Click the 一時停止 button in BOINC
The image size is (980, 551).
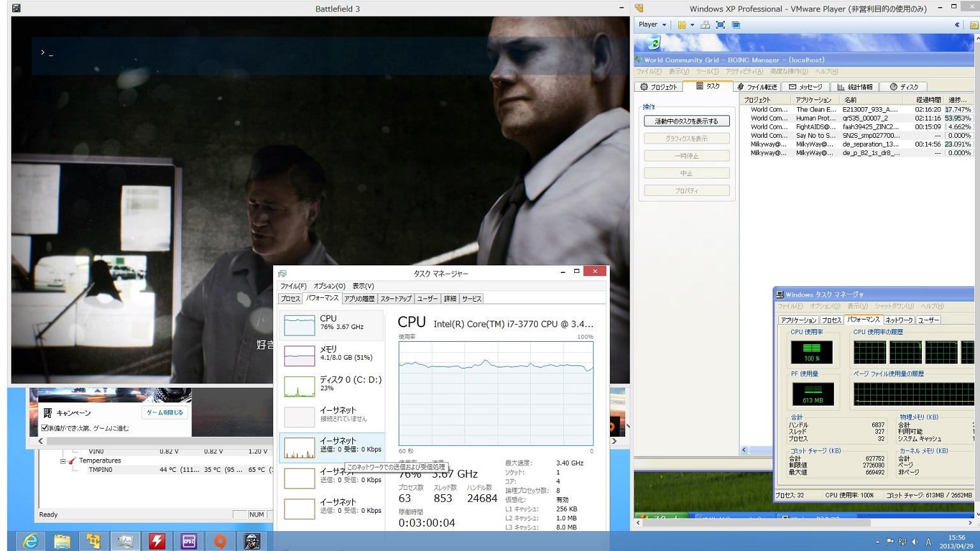(x=687, y=156)
